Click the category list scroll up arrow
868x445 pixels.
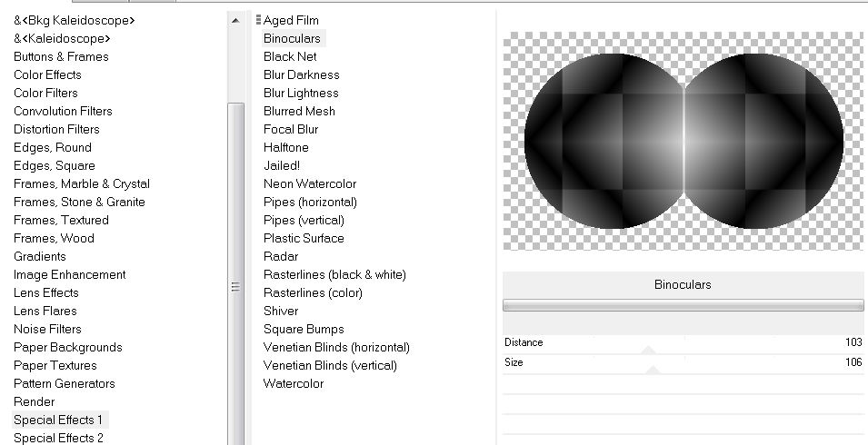pos(235,21)
